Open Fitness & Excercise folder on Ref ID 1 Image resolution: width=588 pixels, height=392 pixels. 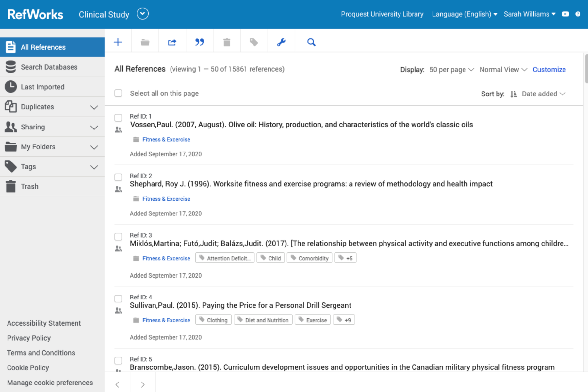pos(166,139)
